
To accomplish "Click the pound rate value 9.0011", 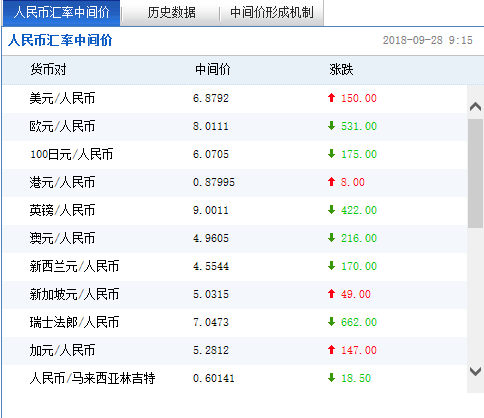I will [211, 210].
